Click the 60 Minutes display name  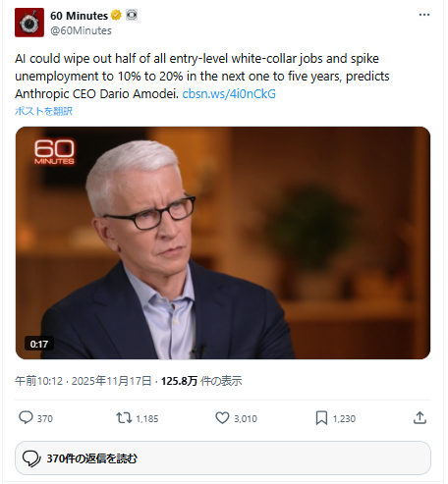point(79,16)
